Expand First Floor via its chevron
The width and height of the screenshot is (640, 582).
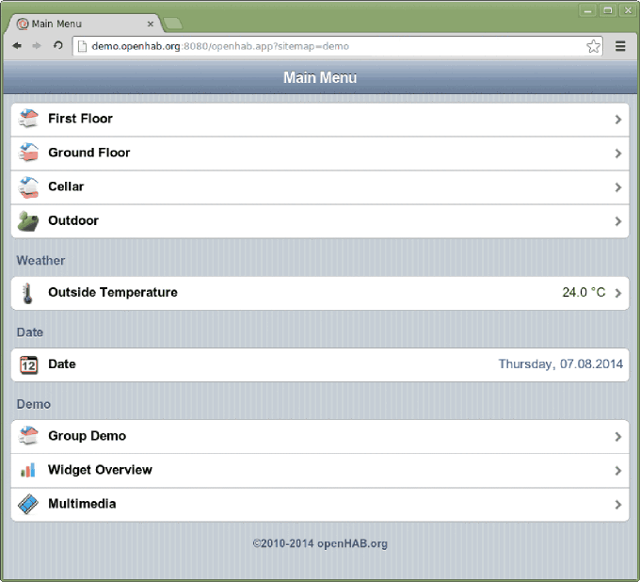[x=618, y=120]
